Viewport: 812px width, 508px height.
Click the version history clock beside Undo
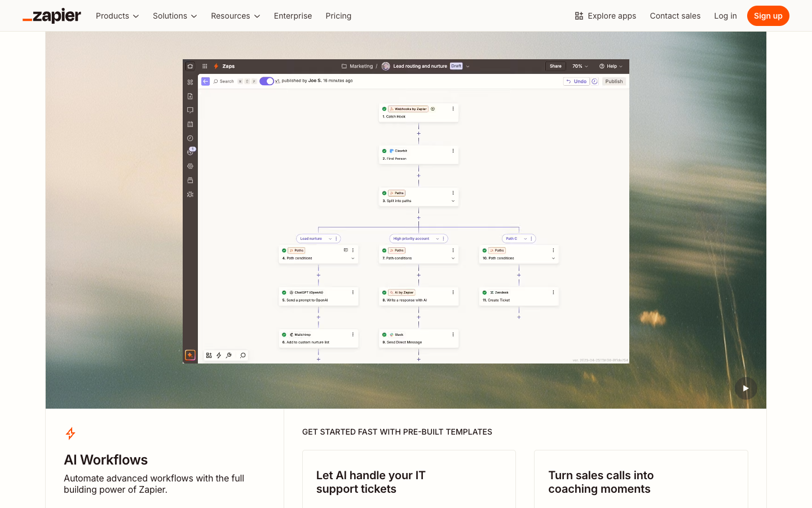(x=594, y=81)
